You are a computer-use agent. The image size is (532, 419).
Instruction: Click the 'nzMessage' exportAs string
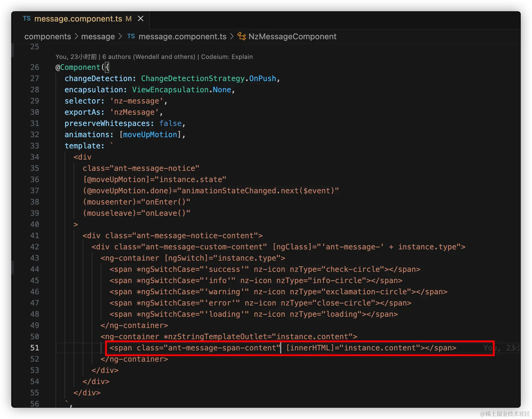134,112
